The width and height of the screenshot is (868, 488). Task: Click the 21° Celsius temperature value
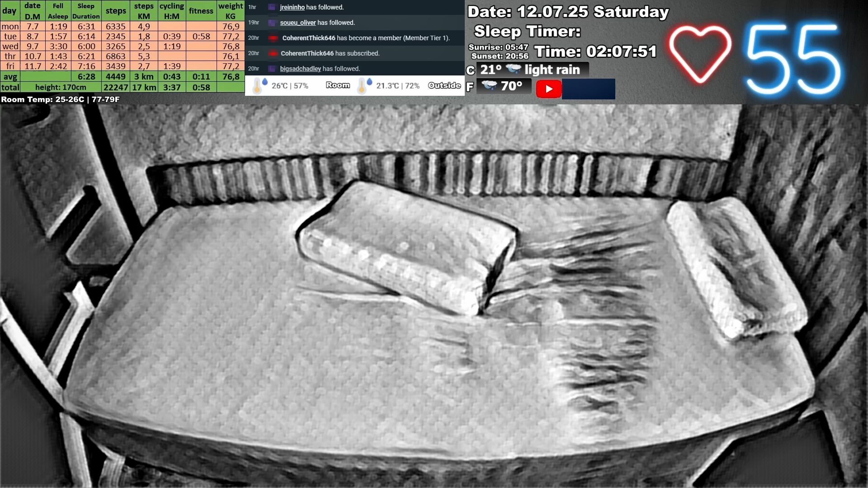[x=491, y=70]
